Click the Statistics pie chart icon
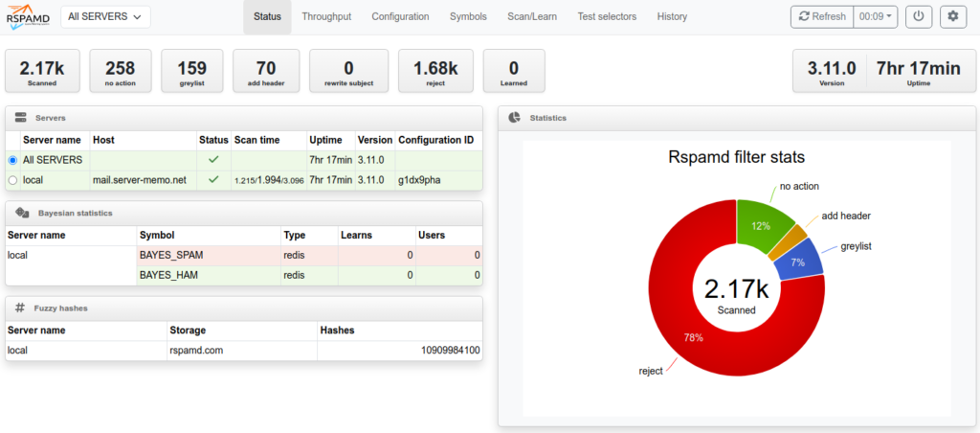 [x=514, y=118]
